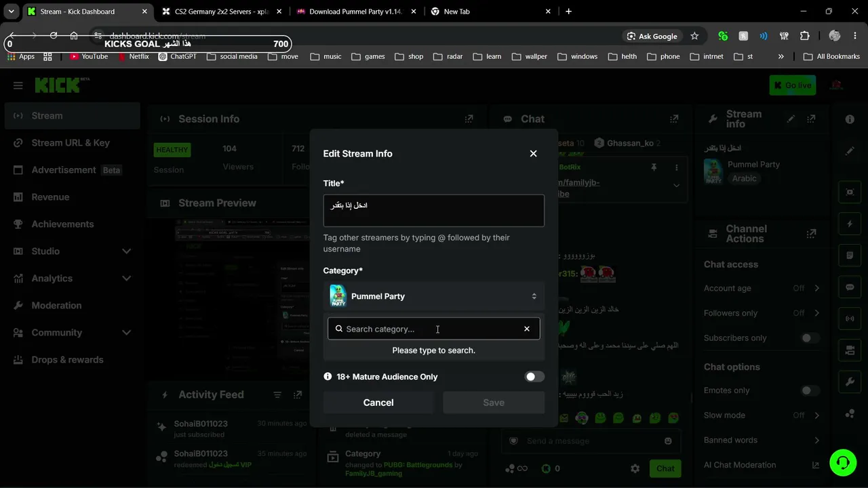Pop out the Chat panel
868x488 pixels.
click(x=674, y=119)
